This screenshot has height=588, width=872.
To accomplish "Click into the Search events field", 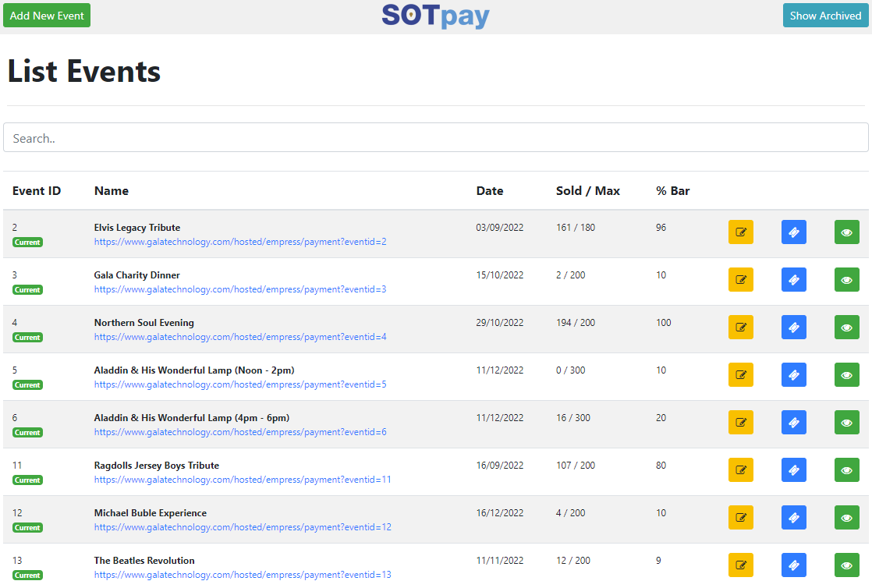I will pyautogui.click(x=435, y=138).
